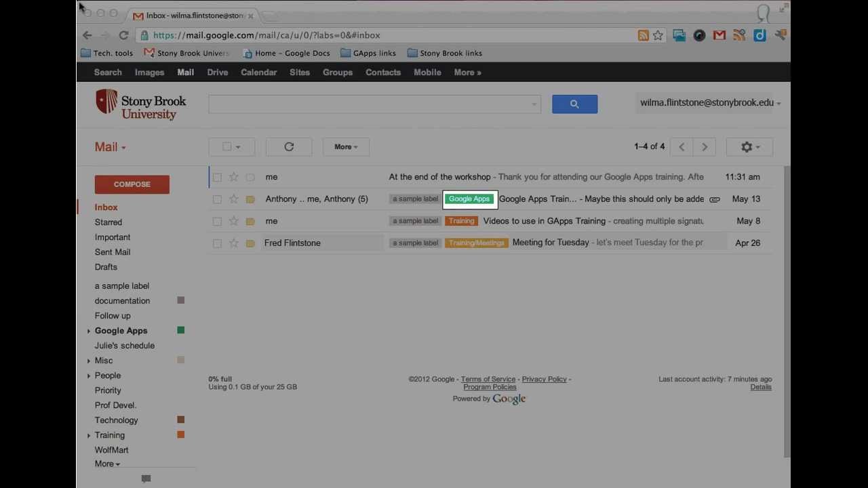
Task: Click the green color square next to Google Apps label
Action: pyautogui.click(x=181, y=330)
